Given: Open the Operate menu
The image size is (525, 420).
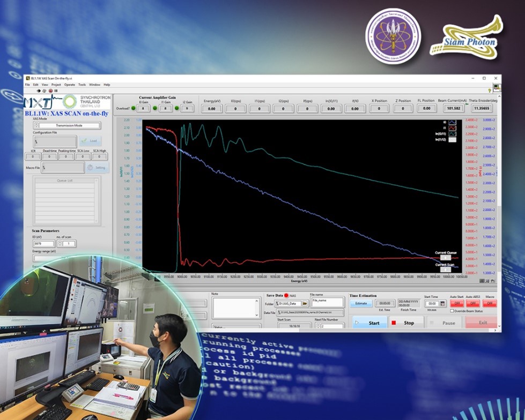Looking at the screenshot, I should [70, 85].
